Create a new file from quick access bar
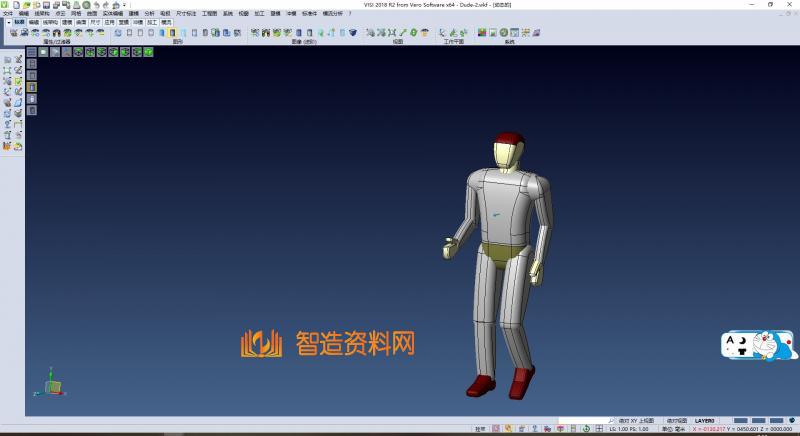 (16, 5)
